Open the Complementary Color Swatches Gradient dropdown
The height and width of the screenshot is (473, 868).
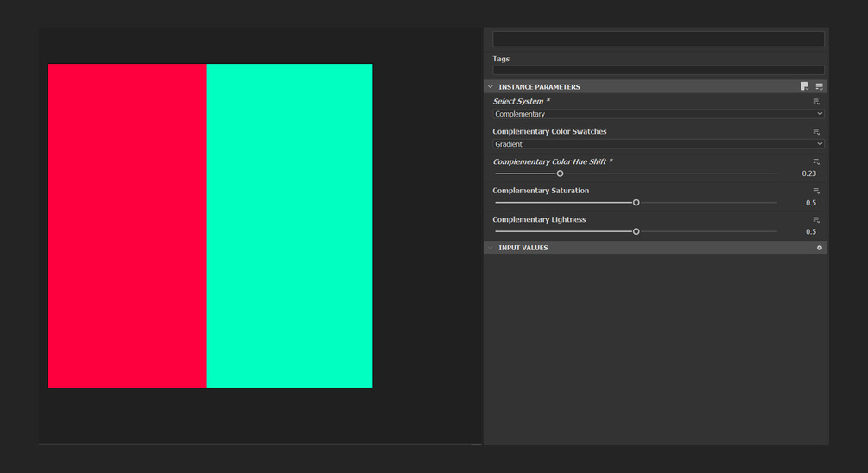click(658, 144)
